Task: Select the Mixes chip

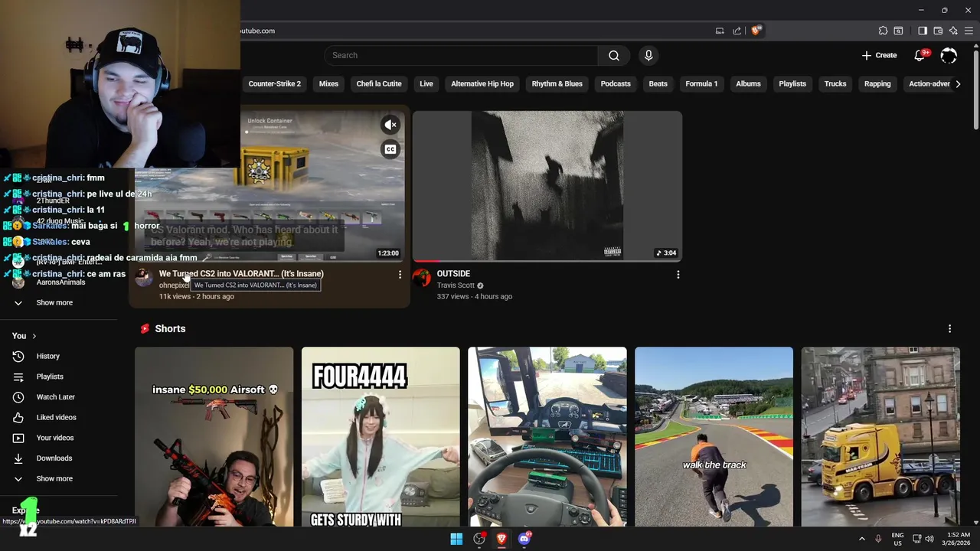Action: point(328,83)
